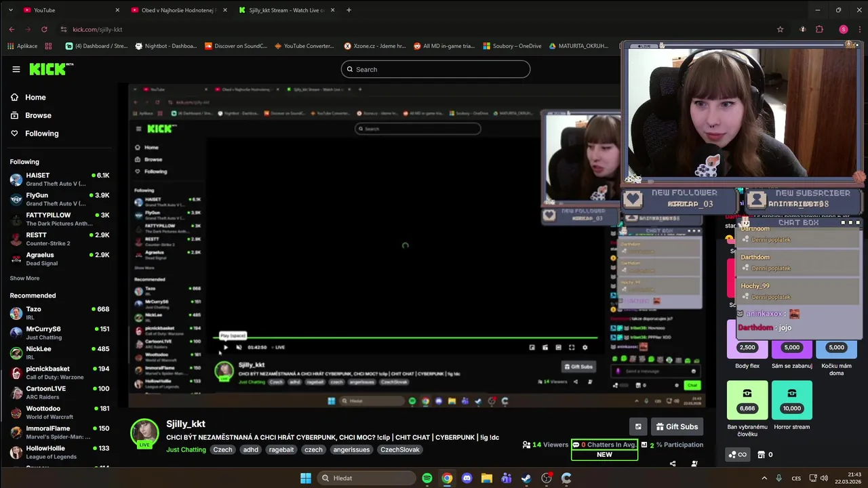Open Sjilly_kkt channel name link

pos(186,424)
